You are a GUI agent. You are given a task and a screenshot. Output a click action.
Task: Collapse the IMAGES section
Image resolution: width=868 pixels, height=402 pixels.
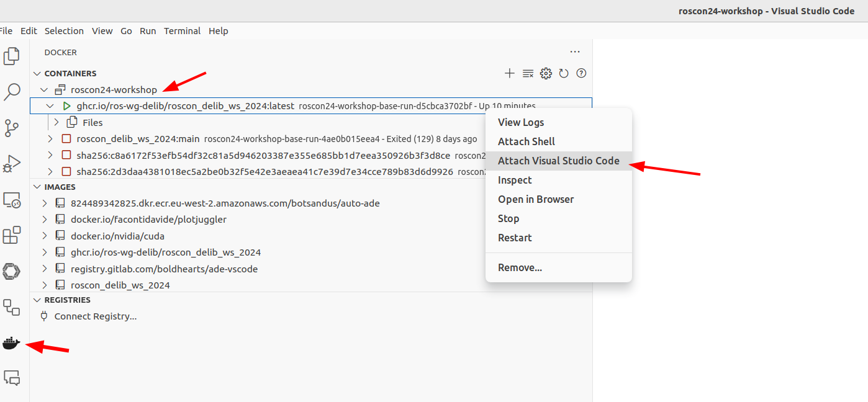point(37,187)
